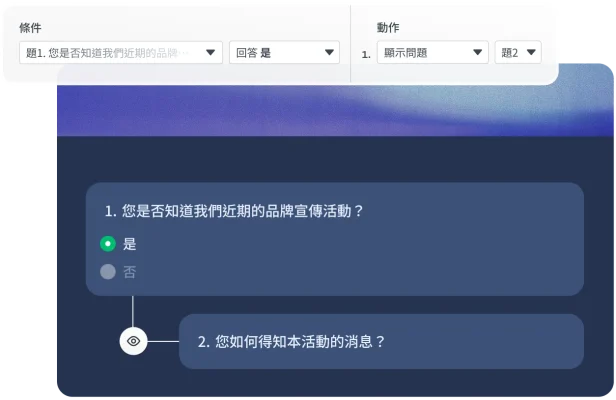Open the condition question dropdown for 題1

[x=121, y=52]
